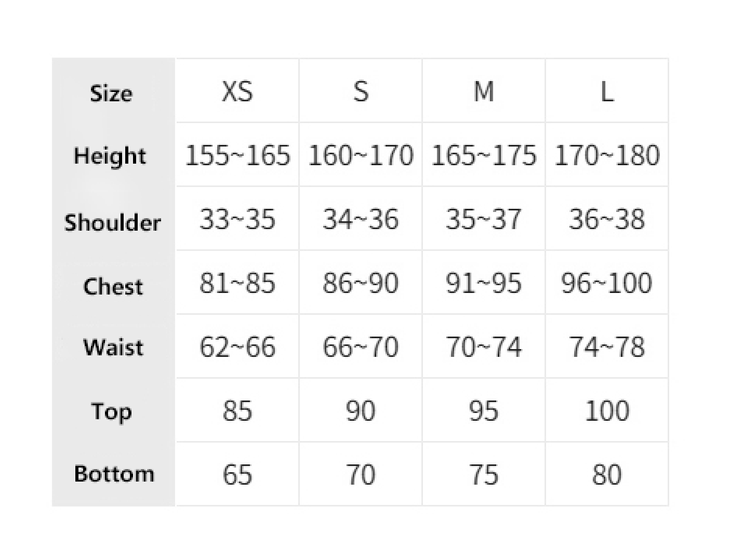Image resolution: width=743 pixels, height=560 pixels.
Task: Click the 34~36 shoulder cell
Action: 361,219
